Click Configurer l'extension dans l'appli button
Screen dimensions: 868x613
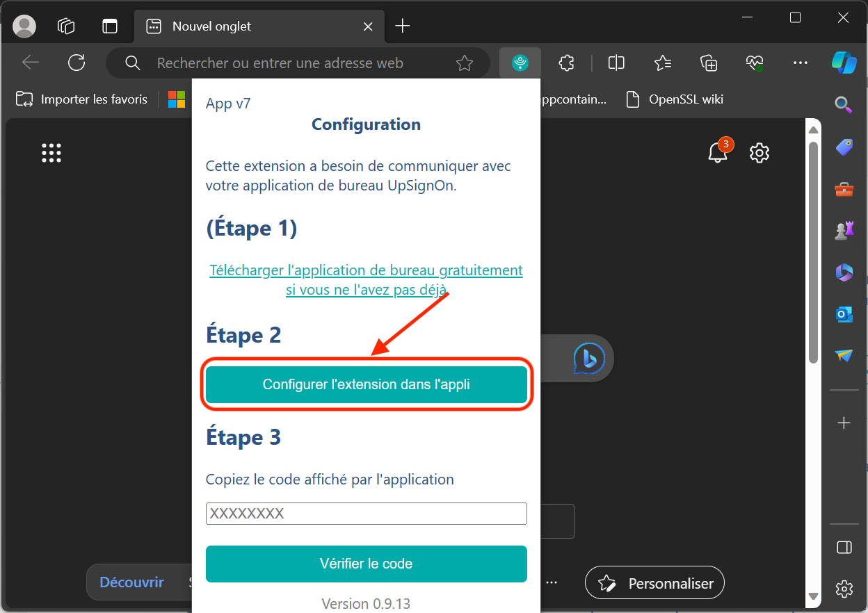coord(366,384)
